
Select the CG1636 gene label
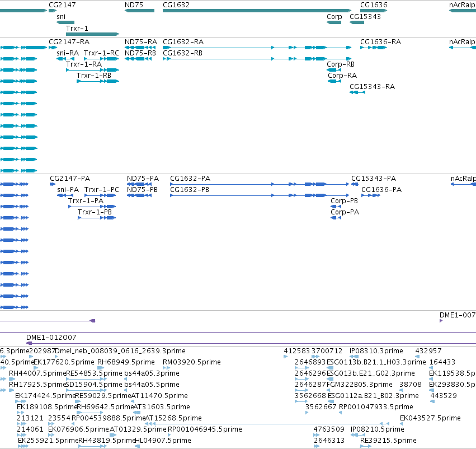point(374,5)
